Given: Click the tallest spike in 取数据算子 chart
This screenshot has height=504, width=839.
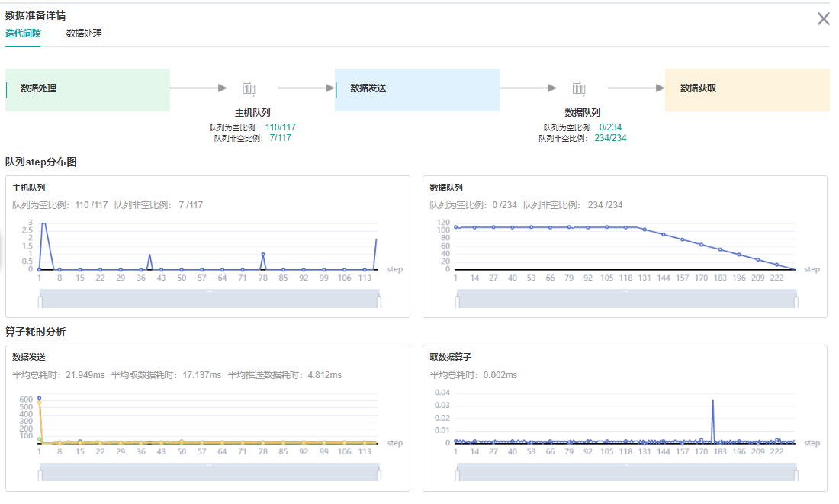Looking at the screenshot, I should pyautogui.click(x=712, y=400).
